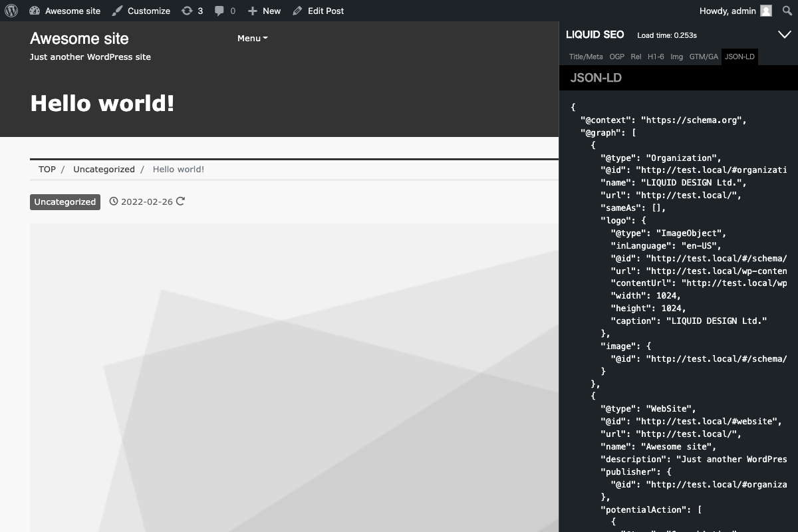
Task: Click the Hello world! breadcrumb text
Action: pos(178,169)
